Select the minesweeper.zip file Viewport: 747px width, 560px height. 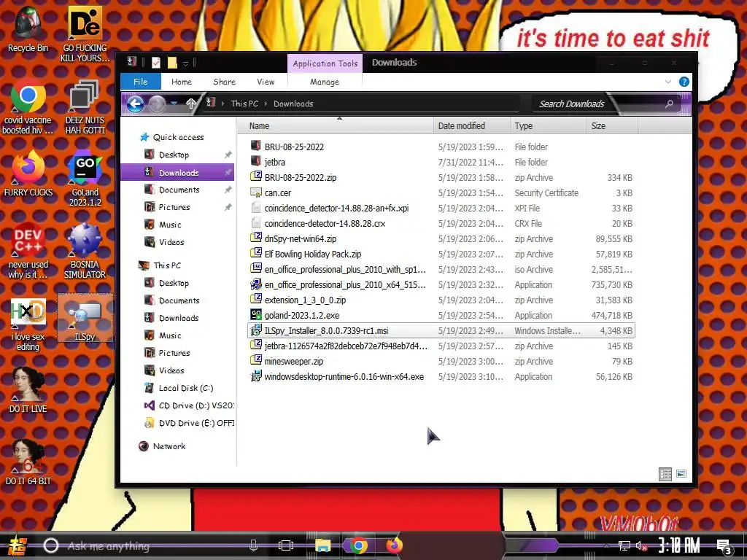click(441, 361)
